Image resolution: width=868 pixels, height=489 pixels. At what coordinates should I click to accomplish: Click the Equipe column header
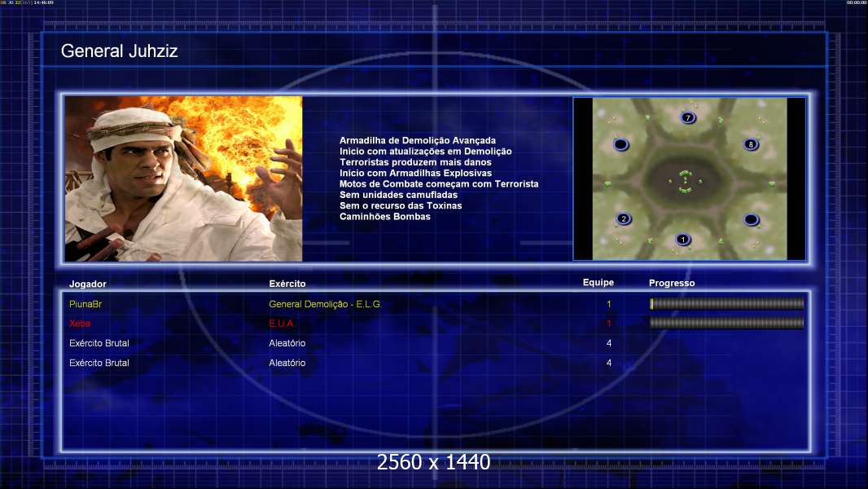[x=598, y=283]
